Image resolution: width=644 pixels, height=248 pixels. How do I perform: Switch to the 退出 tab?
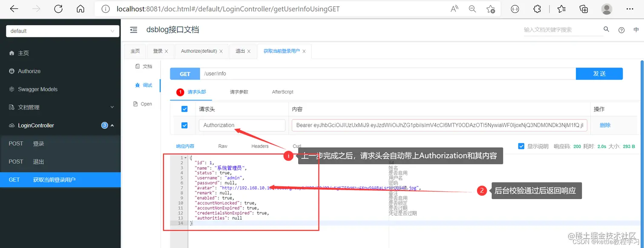pyautogui.click(x=240, y=51)
